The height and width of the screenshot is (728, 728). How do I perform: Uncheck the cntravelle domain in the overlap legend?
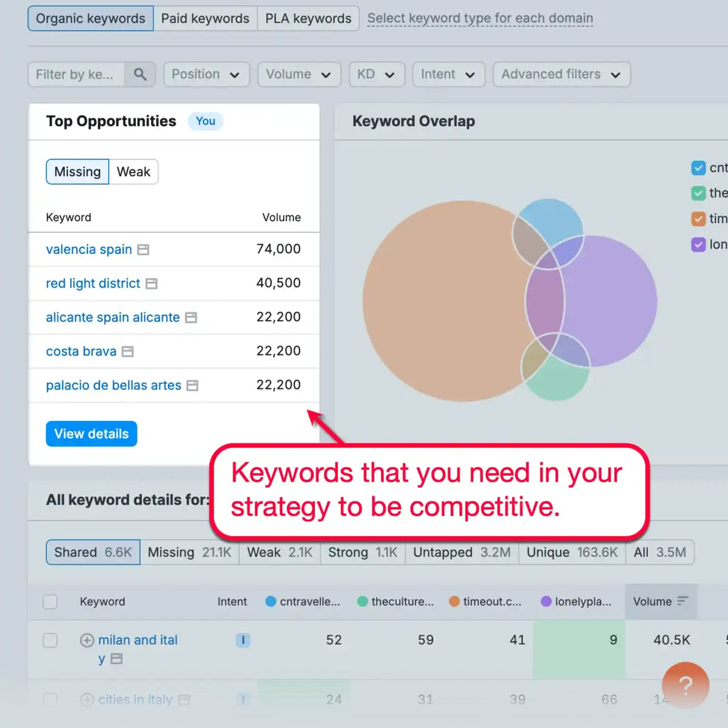point(698,167)
